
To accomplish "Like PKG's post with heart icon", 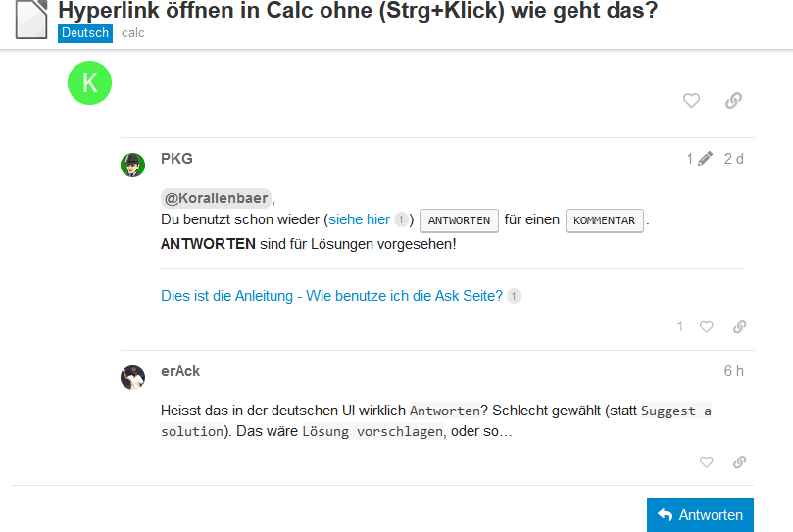I will (x=706, y=326).
